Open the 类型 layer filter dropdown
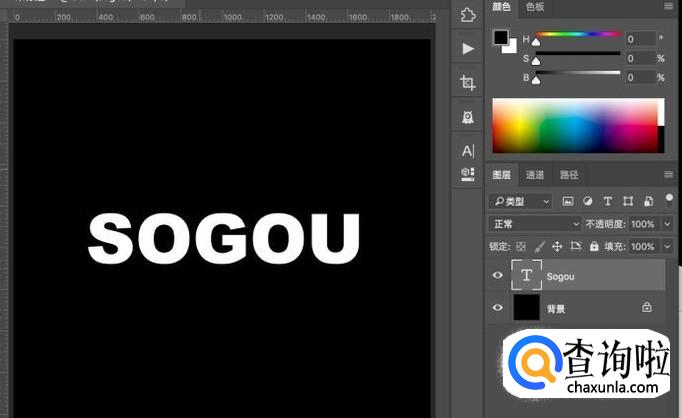The height and width of the screenshot is (418, 682). click(x=521, y=201)
